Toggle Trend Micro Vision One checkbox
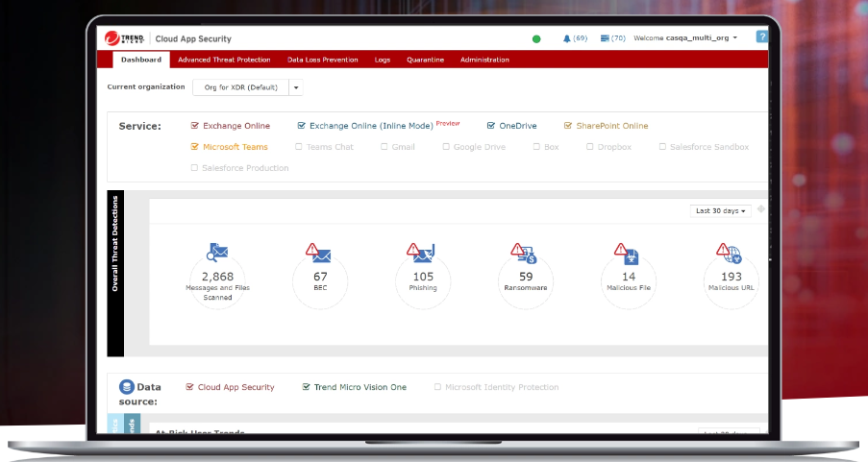The height and width of the screenshot is (462, 868). [306, 387]
